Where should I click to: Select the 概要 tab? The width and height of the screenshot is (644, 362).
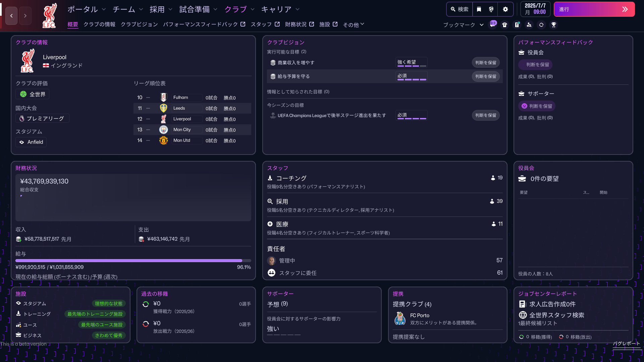pos(73,24)
